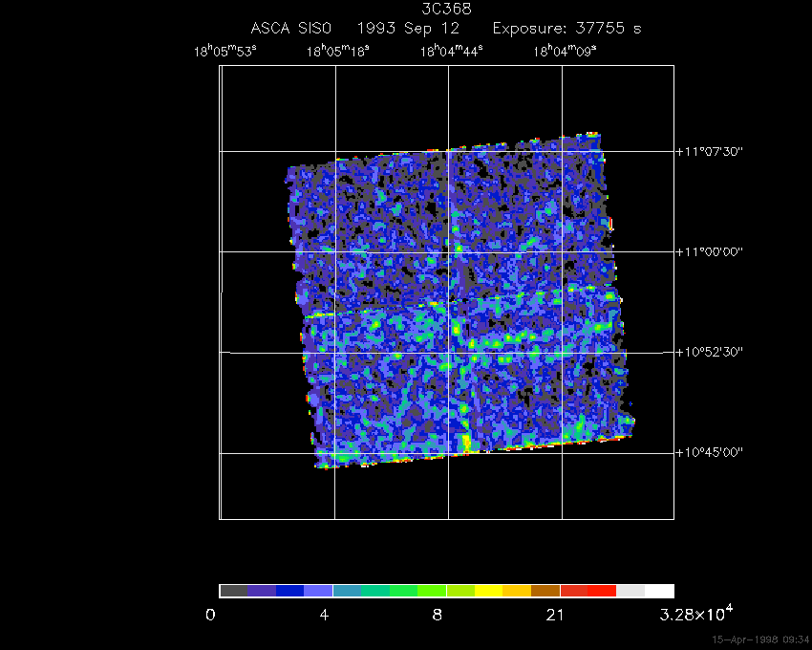The image size is (812, 650).
Task: Click the 1993 Sep 12 observation date
Action: pyautogui.click(x=408, y=28)
